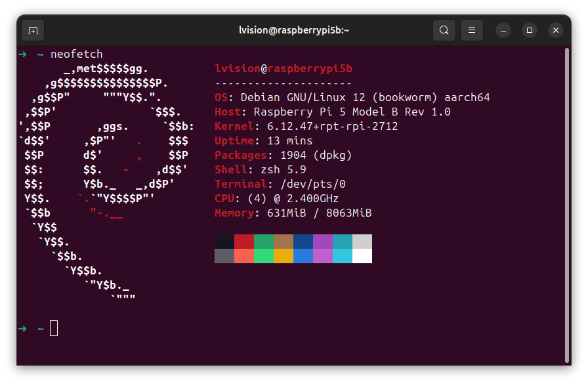Click the dark gray block, bottom row
This screenshot has width=588, height=384.
pos(224,256)
